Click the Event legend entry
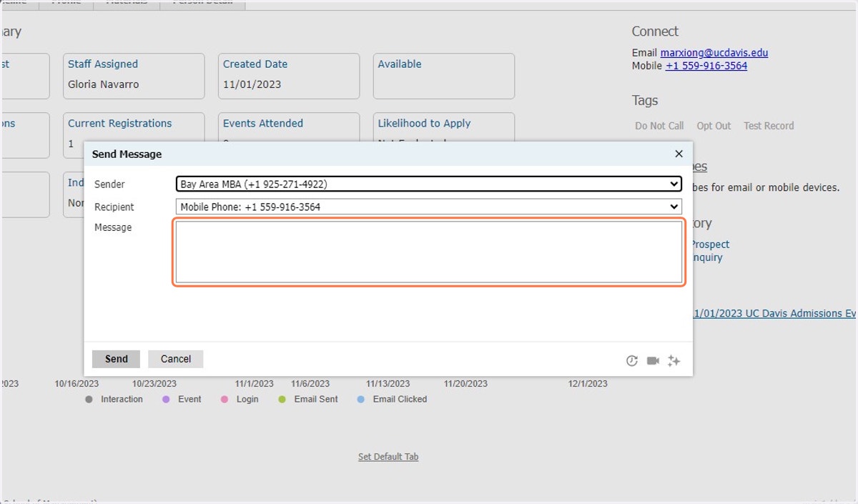 182,400
